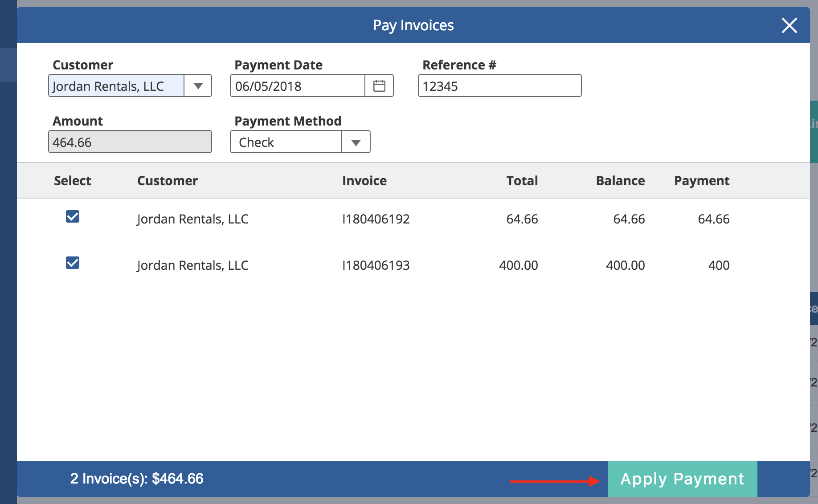Click the Payment value 400 cell
The width and height of the screenshot is (818, 504).
coord(719,265)
